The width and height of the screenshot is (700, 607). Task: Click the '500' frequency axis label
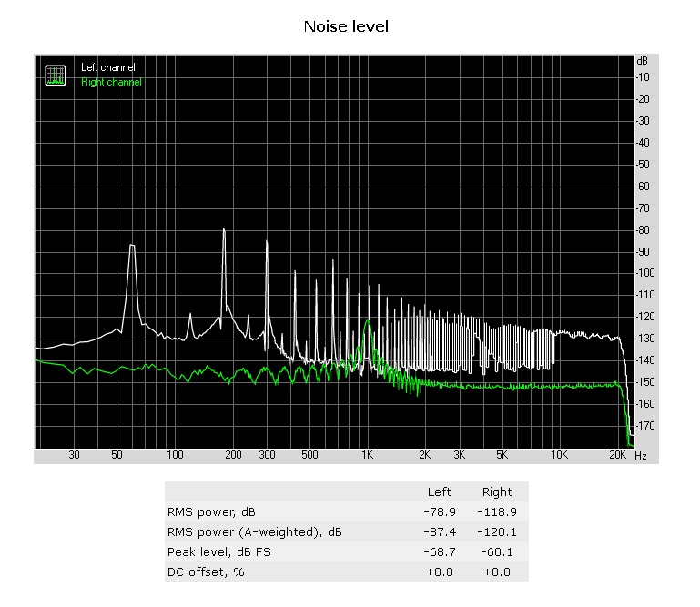pyautogui.click(x=309, y=455)
